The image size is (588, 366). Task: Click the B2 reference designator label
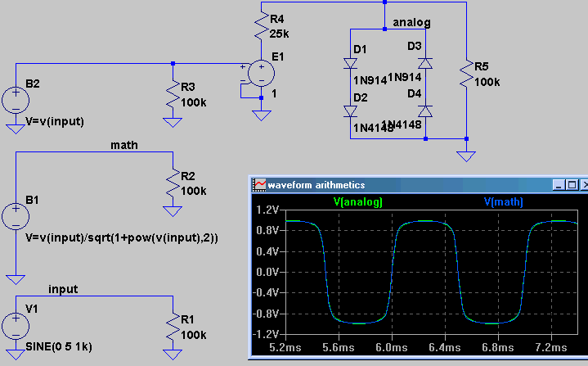point(33,84)
